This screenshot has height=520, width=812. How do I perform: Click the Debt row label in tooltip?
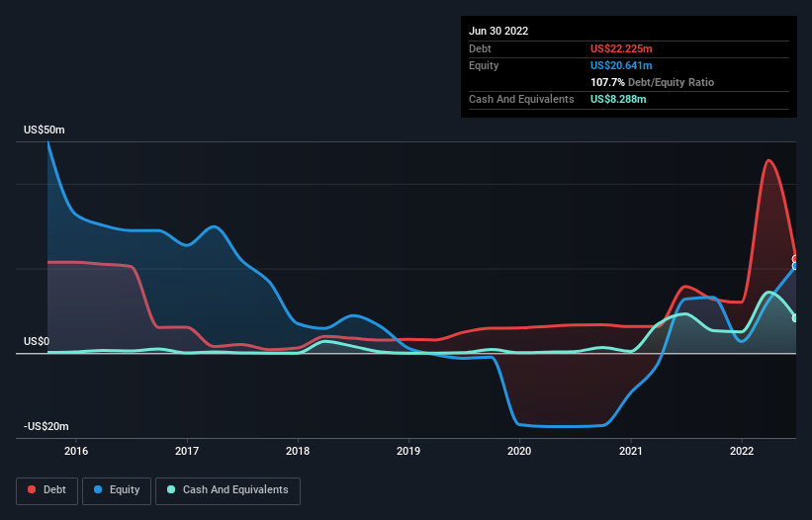point(480,48)
